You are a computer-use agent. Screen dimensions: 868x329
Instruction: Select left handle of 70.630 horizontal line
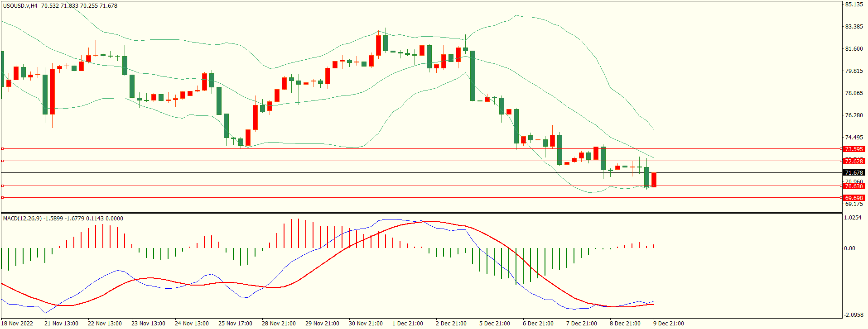[x=3, y=186]
